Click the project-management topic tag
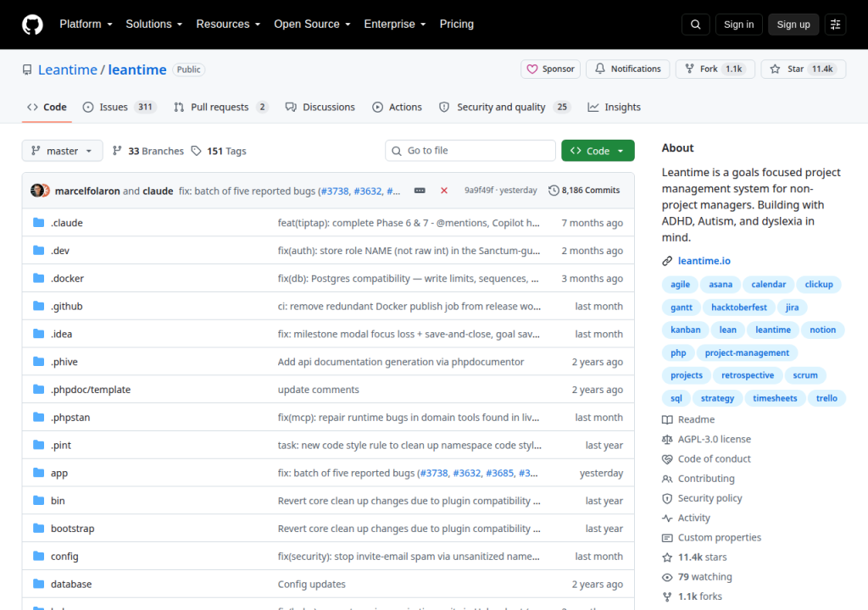The width and height of the screenshot is (868, 610). [747, 352]
